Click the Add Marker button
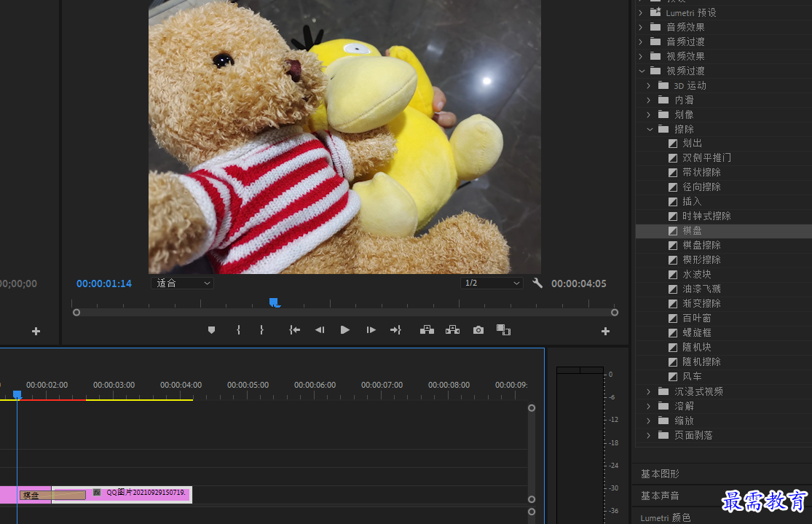This screenshot has width=812, height=524. click(x=211, y=330)
